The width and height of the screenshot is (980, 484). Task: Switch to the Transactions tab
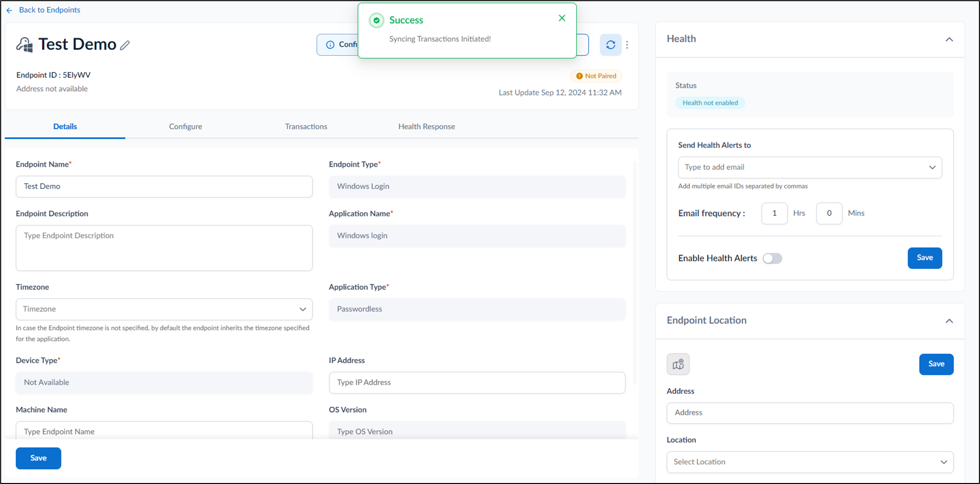click(306, 127)
